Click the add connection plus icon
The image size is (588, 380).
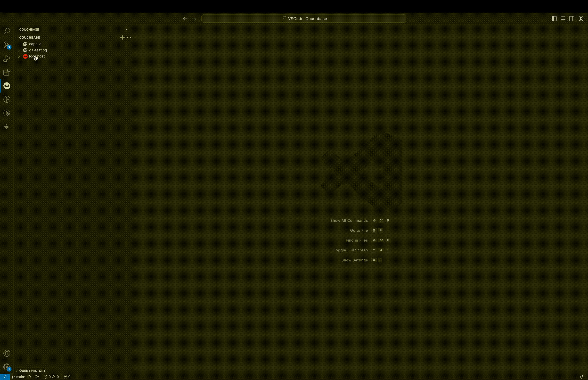coord(122,37)
